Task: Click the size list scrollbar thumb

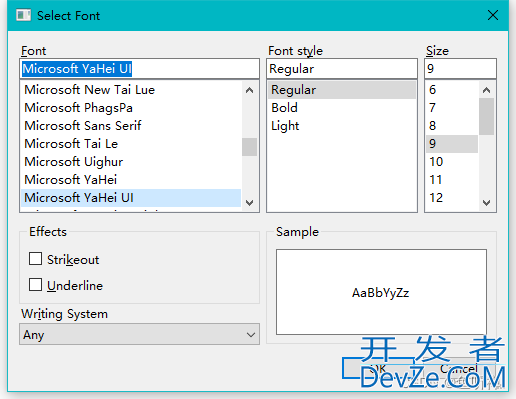Action: click(x=486, y=117)
